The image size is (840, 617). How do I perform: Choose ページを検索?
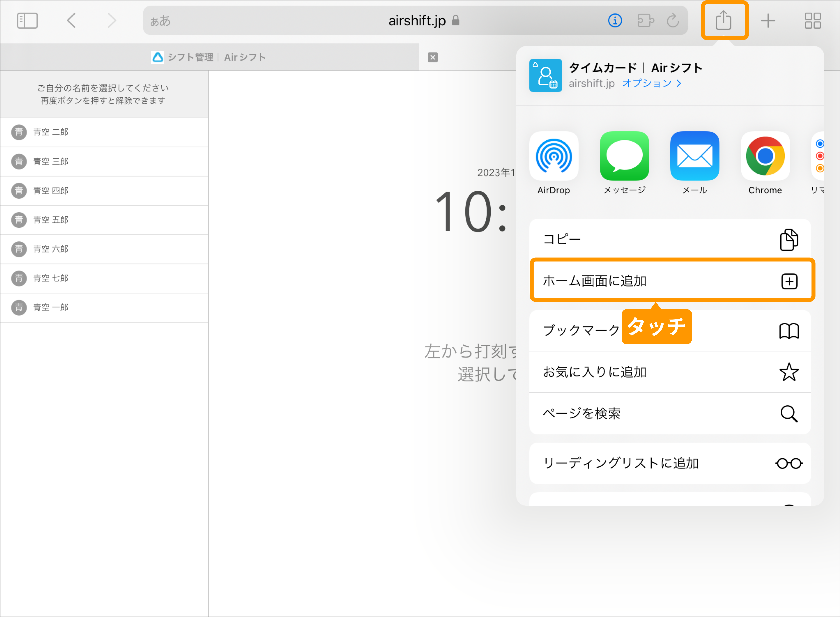tap(670, 413)
